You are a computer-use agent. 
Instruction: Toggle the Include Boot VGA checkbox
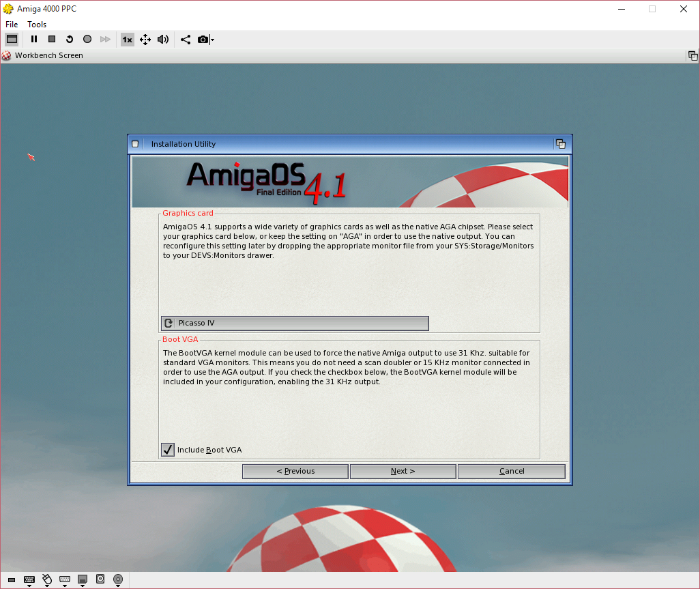[x=168, y=450]
